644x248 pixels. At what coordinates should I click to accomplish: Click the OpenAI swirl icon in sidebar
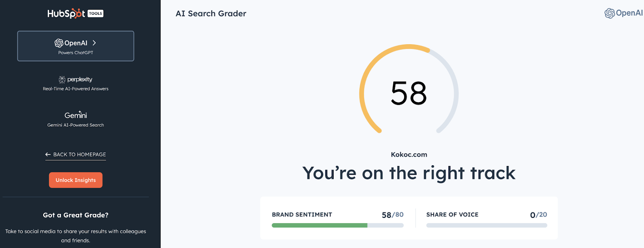[59, 43]
